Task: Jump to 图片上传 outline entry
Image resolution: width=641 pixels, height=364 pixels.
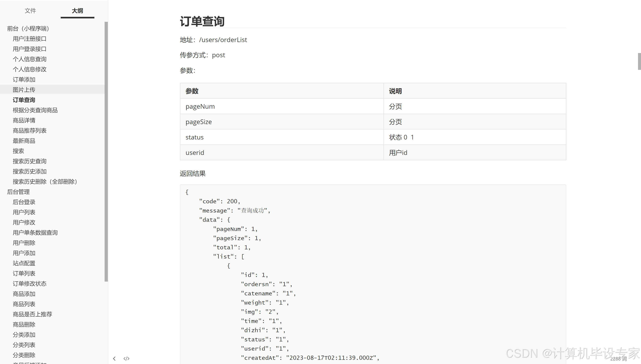Action: click(24, 90)
